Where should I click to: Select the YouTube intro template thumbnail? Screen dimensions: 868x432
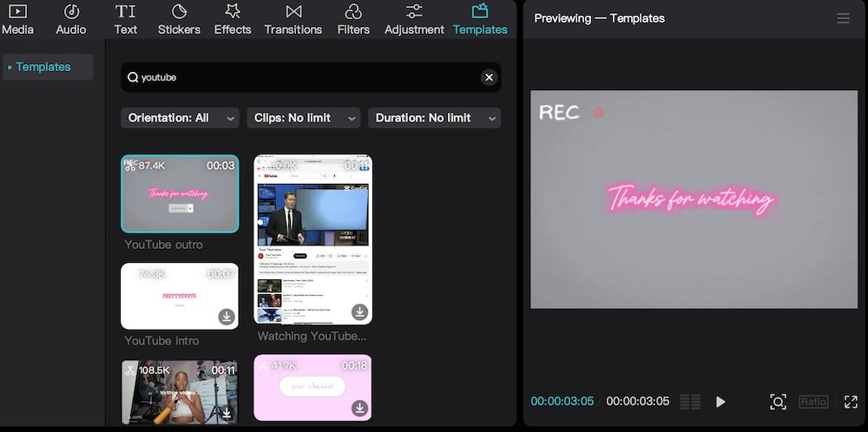point(180,296)
